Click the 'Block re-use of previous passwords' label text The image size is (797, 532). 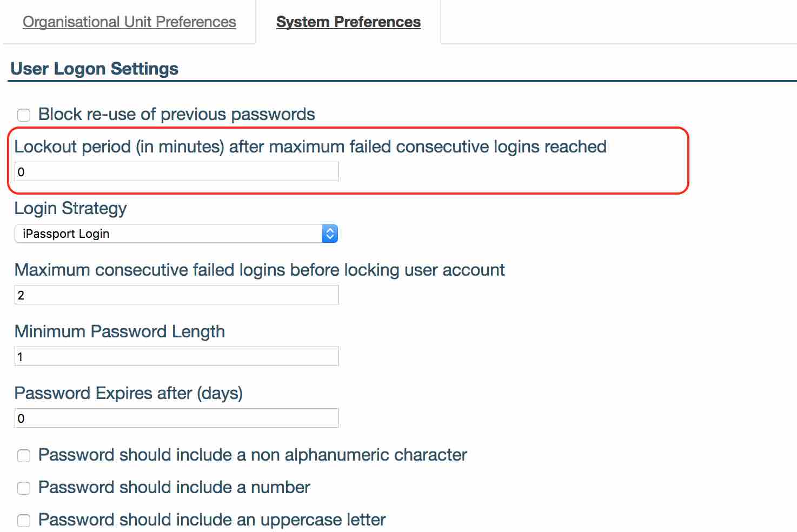pos(176,114)
